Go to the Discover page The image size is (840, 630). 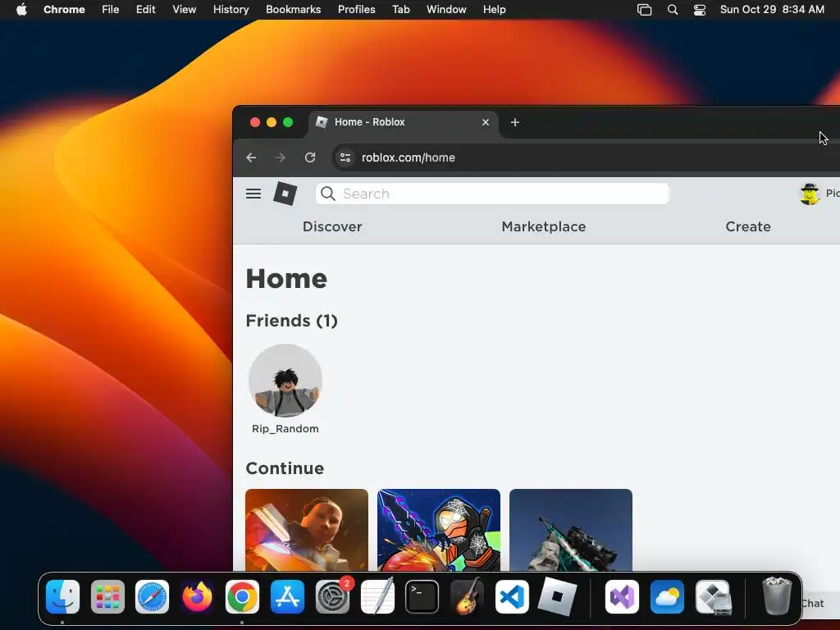pyautogui.click(x=332, y=226)
